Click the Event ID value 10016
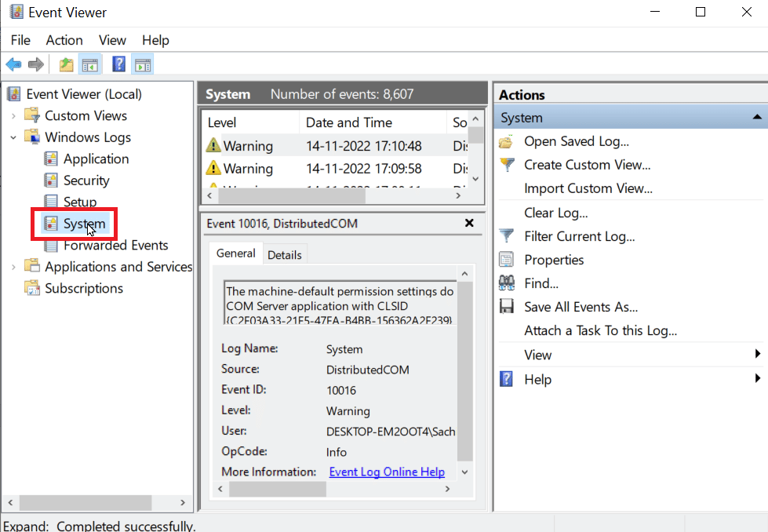This screenshot has height=532, width=768. click(x=341, y=391)
